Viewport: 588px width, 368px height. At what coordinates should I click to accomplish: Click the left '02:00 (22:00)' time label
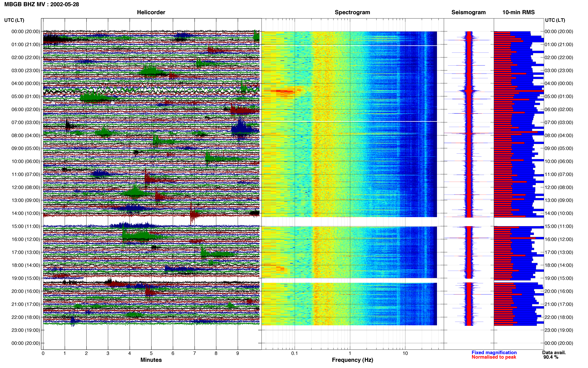click(x=26, y=57)
